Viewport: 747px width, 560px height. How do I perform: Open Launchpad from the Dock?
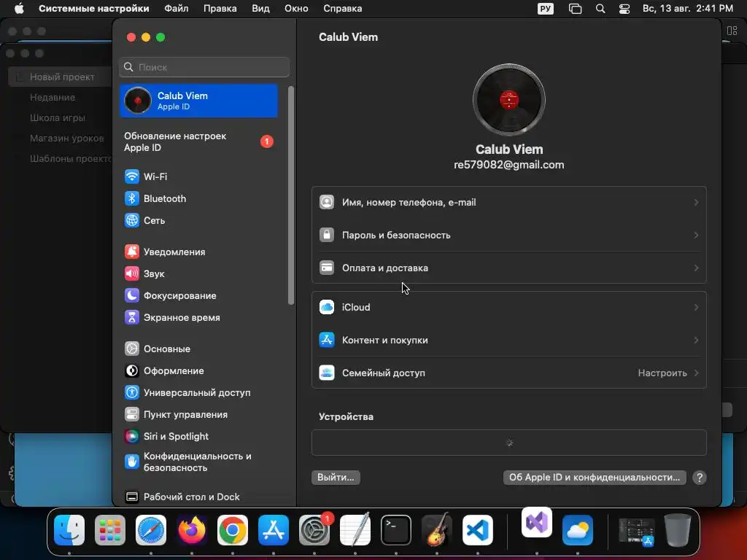tap(110, 530)
